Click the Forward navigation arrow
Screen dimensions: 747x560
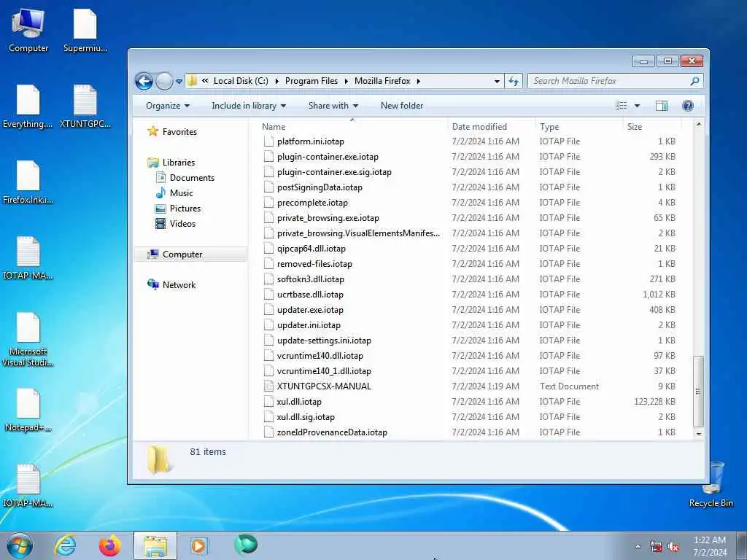click(x=164, y=82)
